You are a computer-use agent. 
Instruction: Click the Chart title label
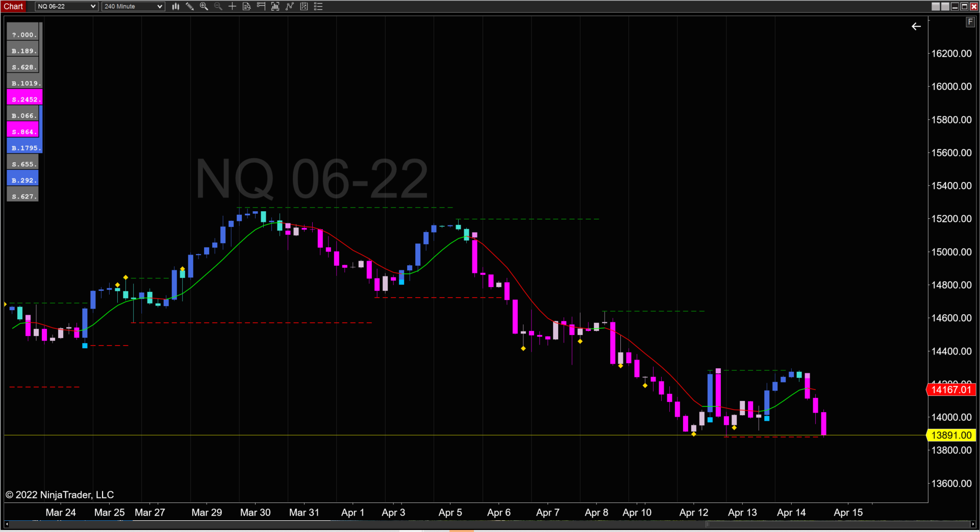pos(14,7)
